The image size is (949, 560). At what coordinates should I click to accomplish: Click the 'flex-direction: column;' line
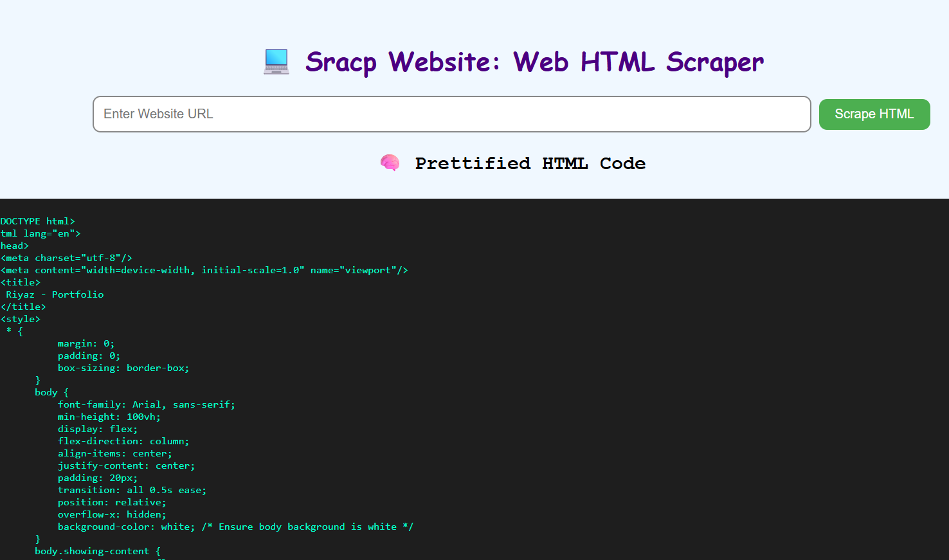[x=123, y=441]
